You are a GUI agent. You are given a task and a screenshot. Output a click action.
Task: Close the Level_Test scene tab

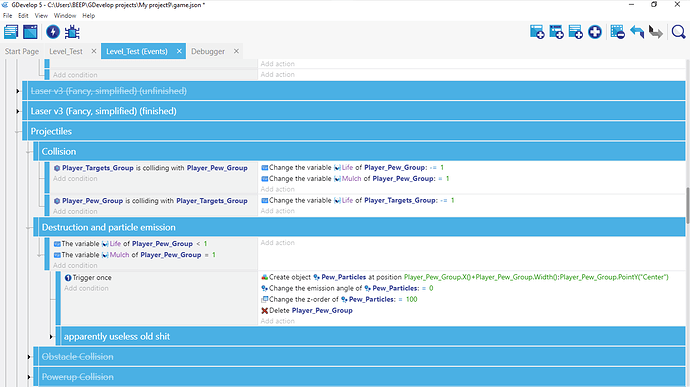94,52
